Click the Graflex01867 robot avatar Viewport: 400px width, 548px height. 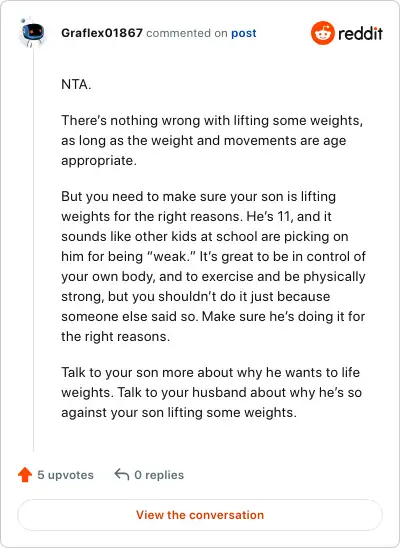32,33
